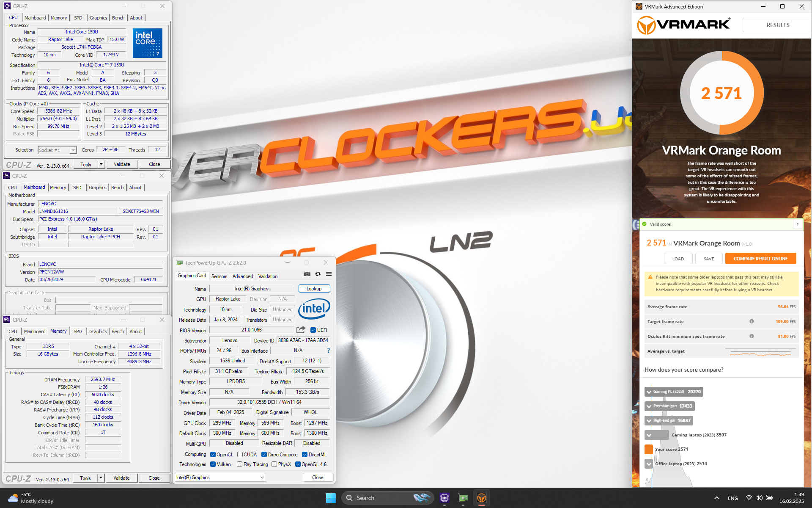Image resolution: width=812 pixels, height=508 pixels.
Task: Open Graphics tab in Memory CPU-Z window
Action: [x=98, y=331]
